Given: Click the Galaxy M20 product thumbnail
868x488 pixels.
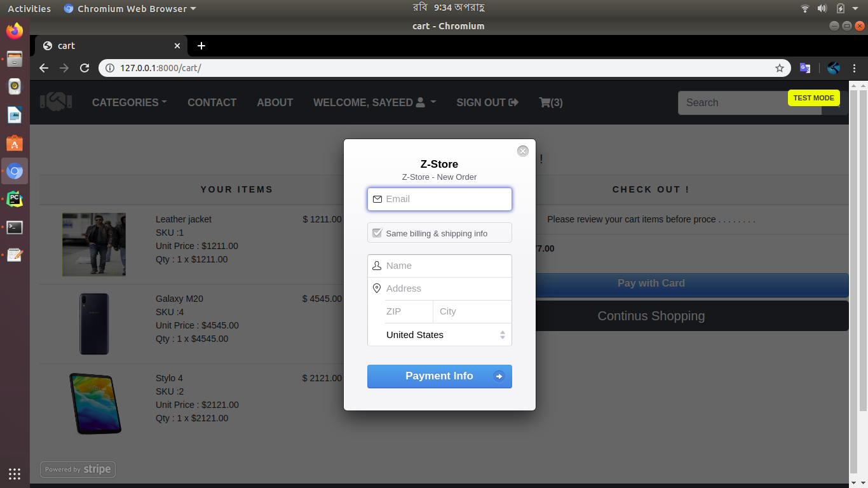Looking at the screenshot, I should 94,324.
